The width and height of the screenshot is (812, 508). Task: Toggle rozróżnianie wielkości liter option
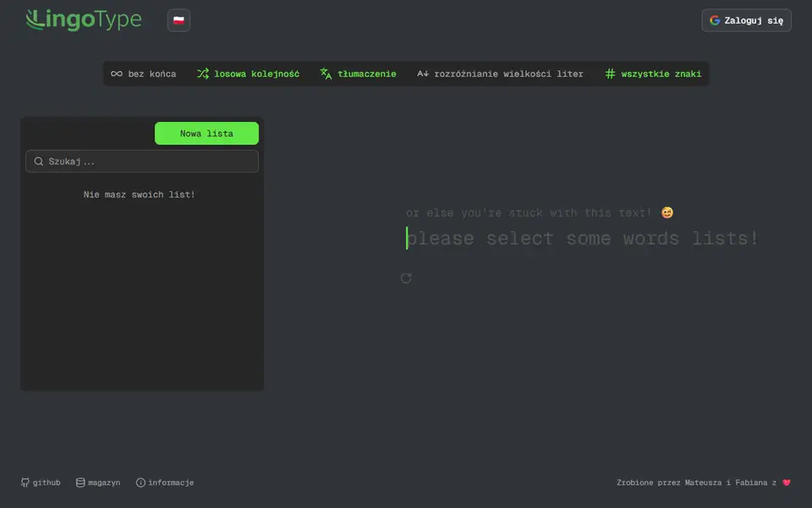pos(500,74)
